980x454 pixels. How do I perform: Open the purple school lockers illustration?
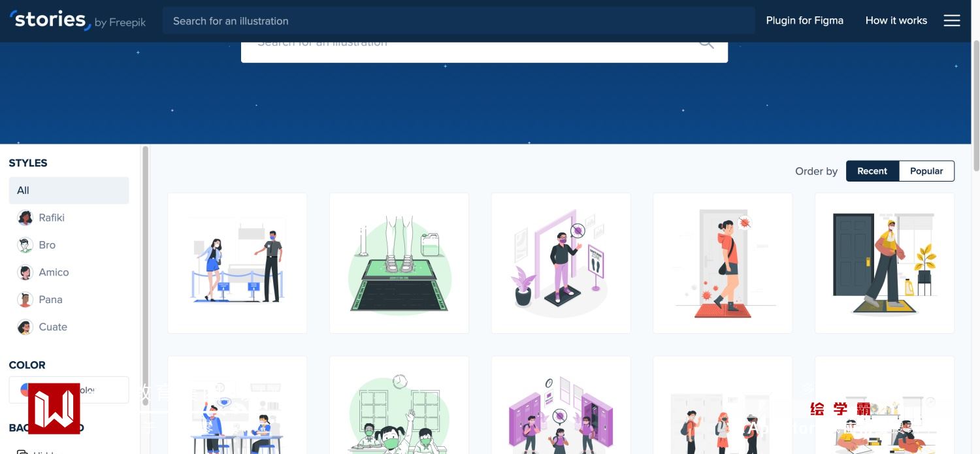coord(561,405)
